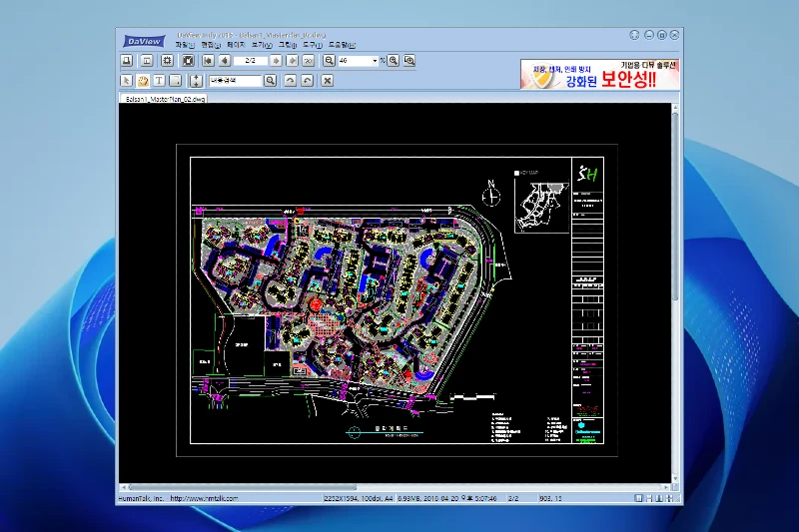Rotate the drawing counterclockwise
This screenshot has height=532, width=799.
pyautogui.click(x=307, y=81)
